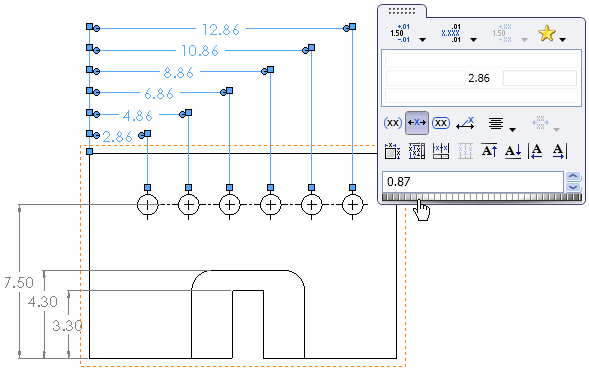The width and height of the screenshot is (589, 370).
Task: Click the bottom justify text icon
Action: pos(513,151)
